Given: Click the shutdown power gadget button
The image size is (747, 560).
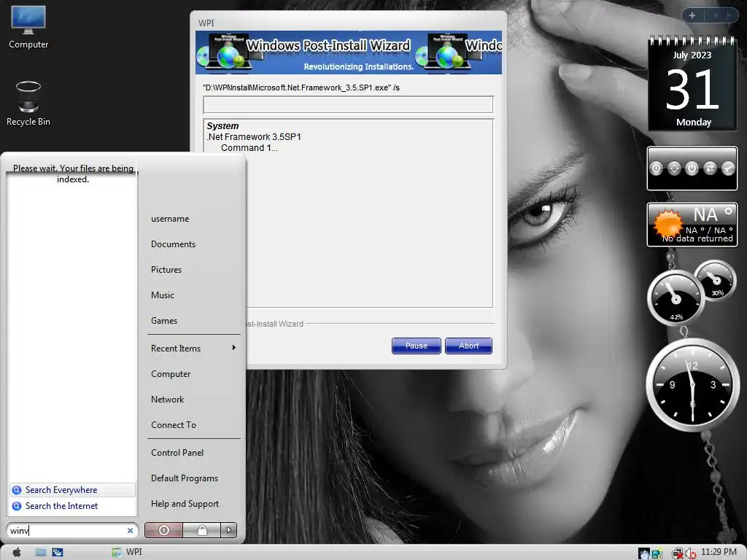Looking at the screenshot, I should coord(692,168).
